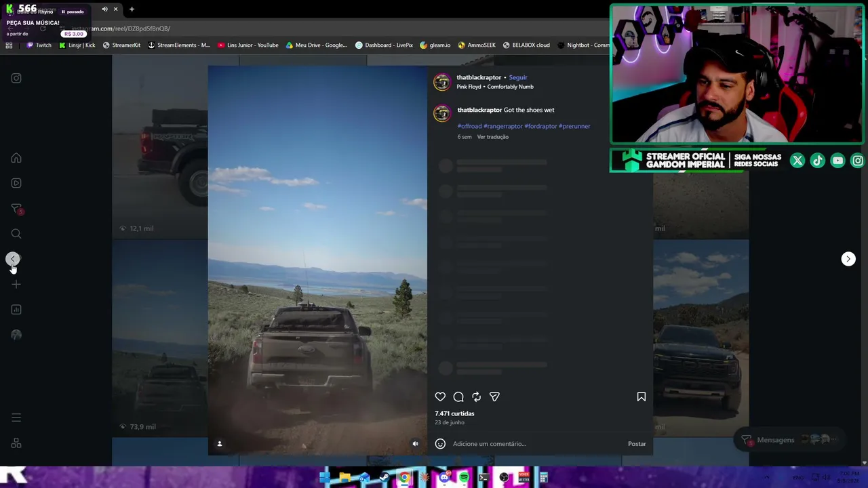The height and width of the screenshot is (488, 868).
Task: Show tagged people on the reel
Action: click(x=219, y=444)
